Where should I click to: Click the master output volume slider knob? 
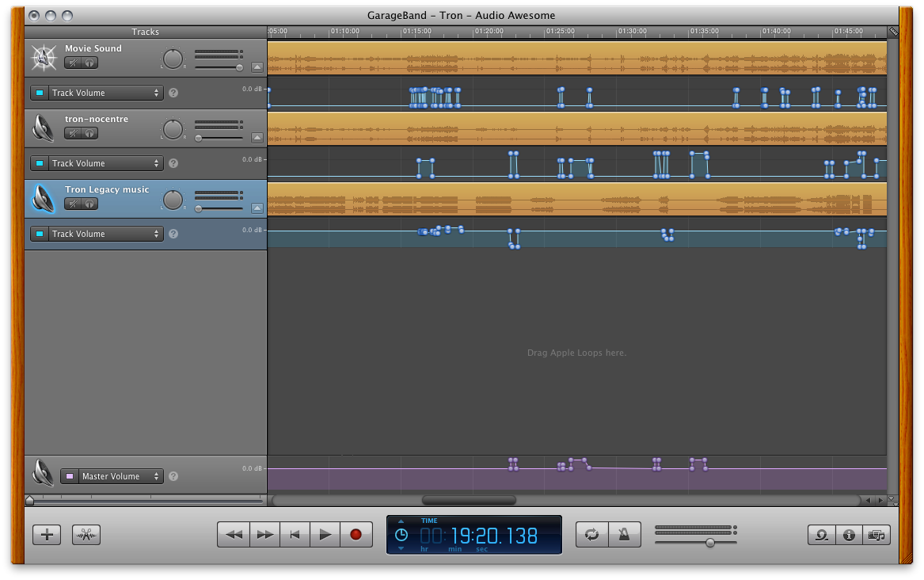click(x=710, y=543)
